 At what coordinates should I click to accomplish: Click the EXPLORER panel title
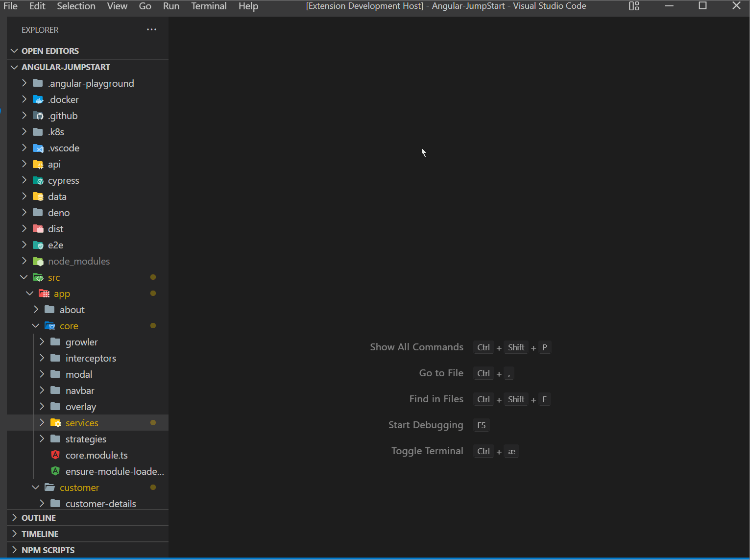(40, 30)
